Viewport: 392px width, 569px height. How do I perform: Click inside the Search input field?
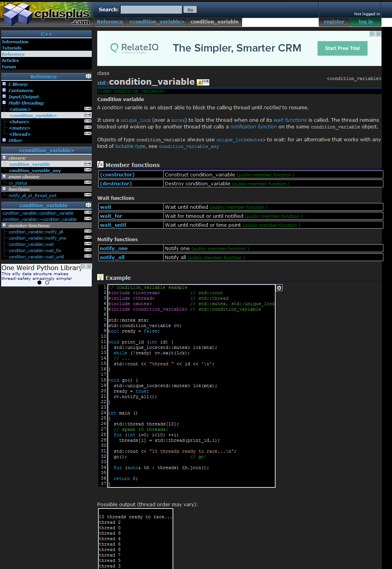pyautogui.click(x=150, y=9)
